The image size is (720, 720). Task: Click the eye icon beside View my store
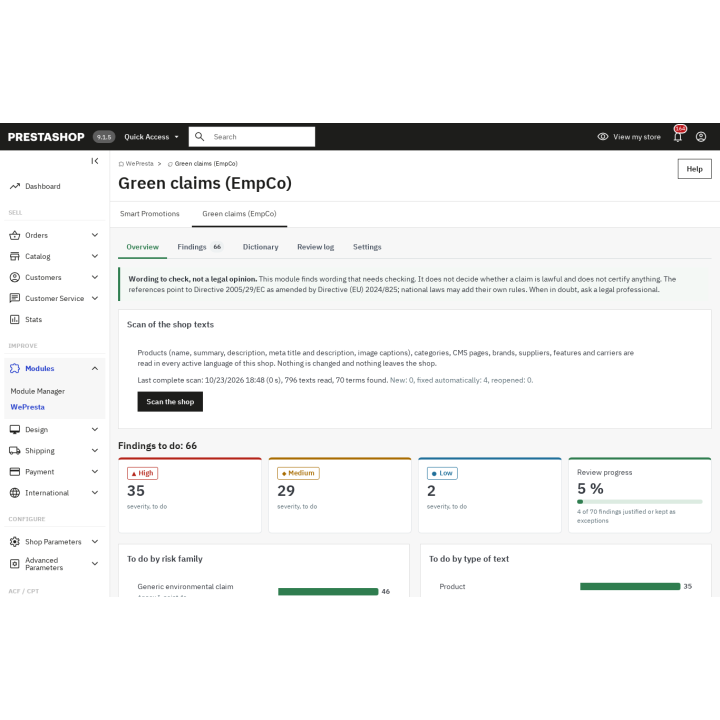[x=602, y=137]
